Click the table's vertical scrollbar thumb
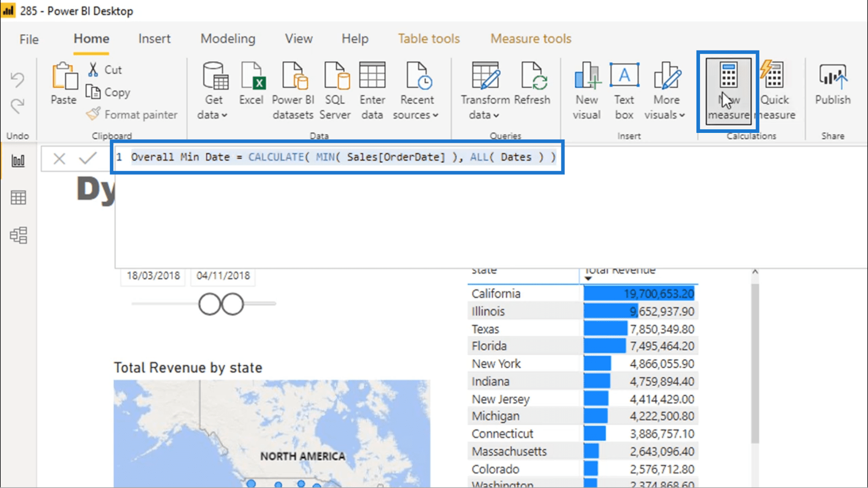The height and width of the screenshot is (488, 868). pyautogui.click(x=755, y=363)
